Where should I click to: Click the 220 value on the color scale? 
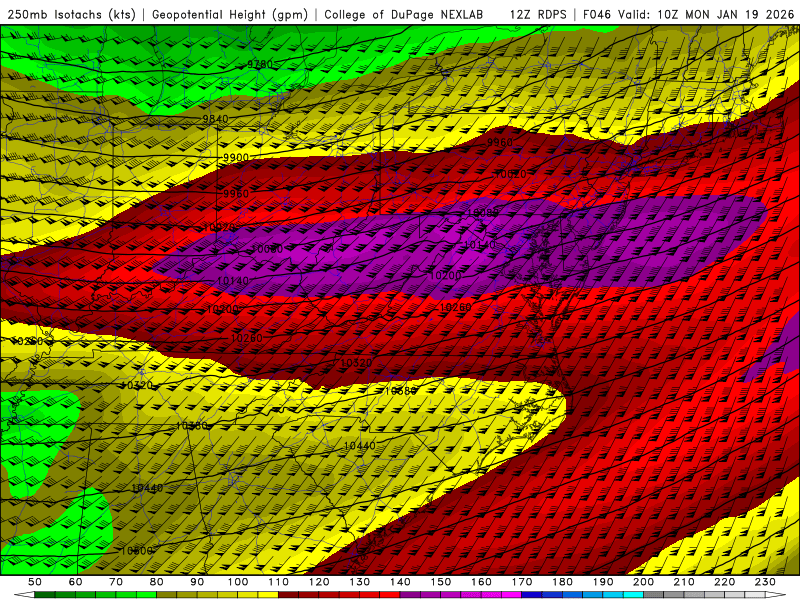coord(724,582)
